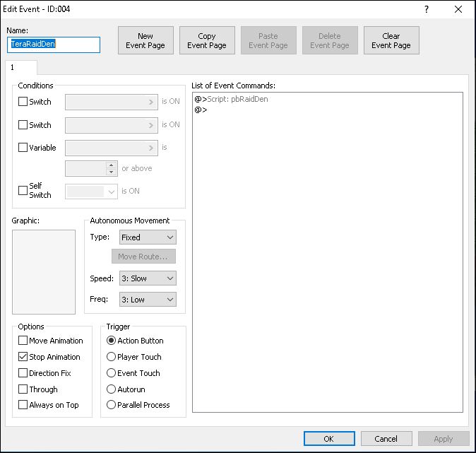Click the empty Graphic preview box
This screenshot has width=476, height=453.
pos(44,272)
